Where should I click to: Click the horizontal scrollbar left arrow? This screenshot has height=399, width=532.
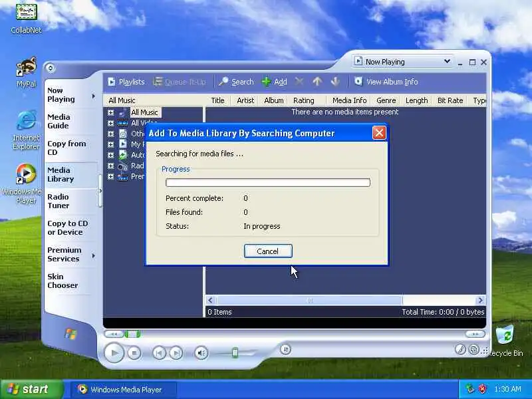pyautogui.click(x=210, y=301)
